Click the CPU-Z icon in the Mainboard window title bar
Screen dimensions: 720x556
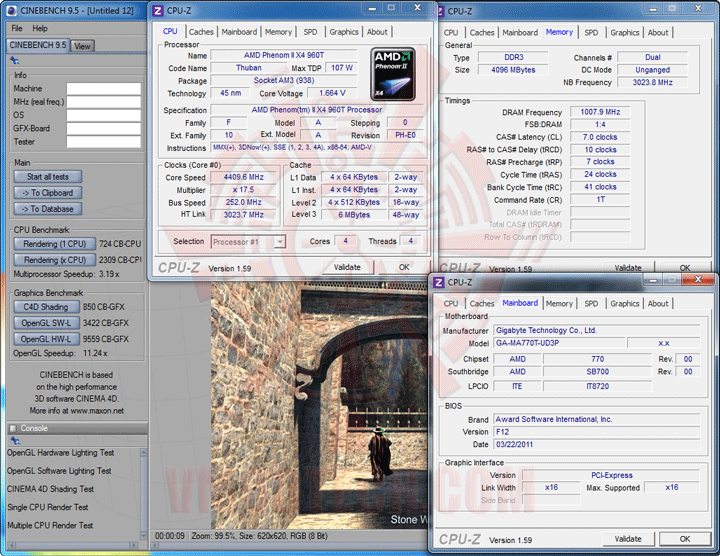[440, 283]
